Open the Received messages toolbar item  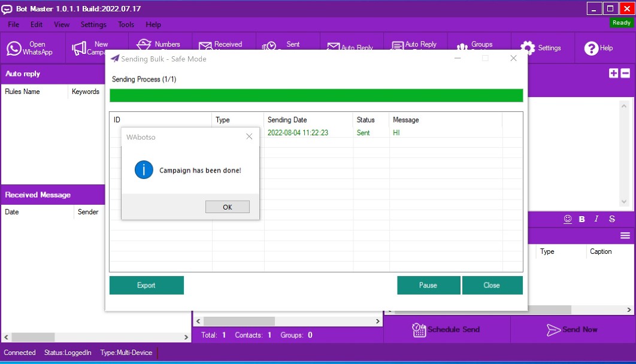(220, 44)
